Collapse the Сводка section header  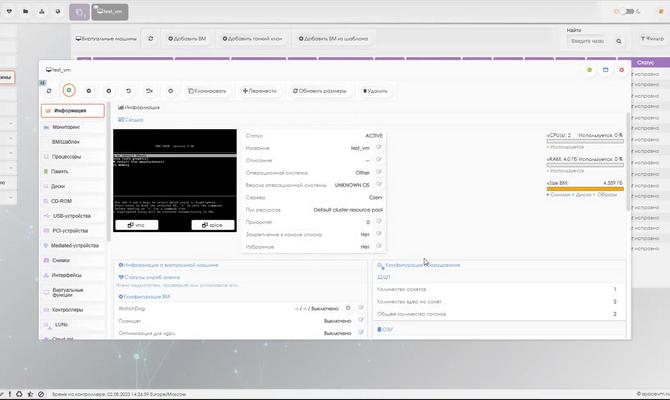click(x=131, y=120)
